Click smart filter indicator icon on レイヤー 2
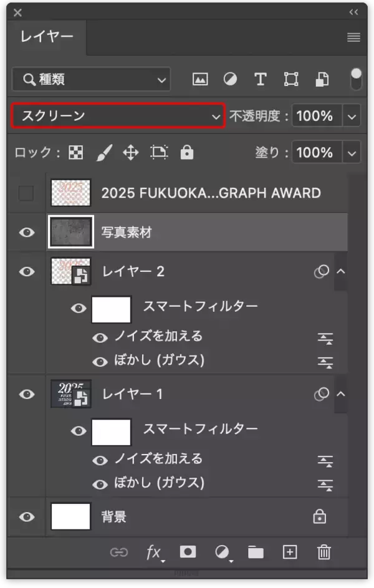The image size is (374, 588). click(322, 271)
